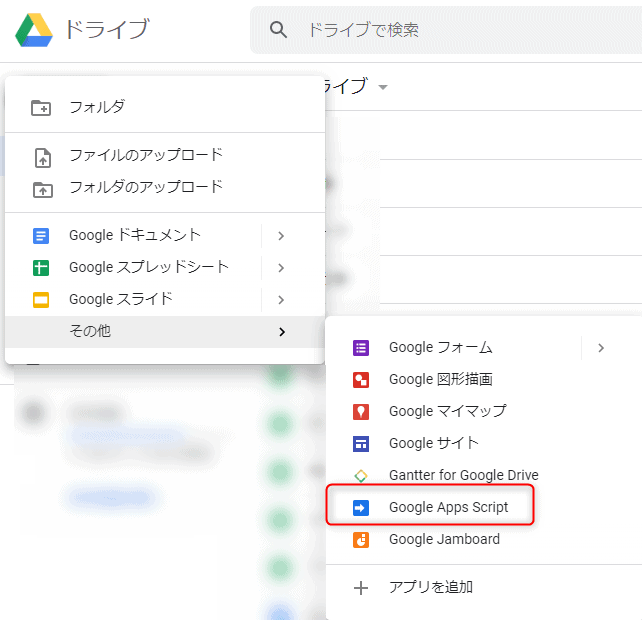Open the マイドライブ dropdown arrow
642x620 pixels.
383,87
